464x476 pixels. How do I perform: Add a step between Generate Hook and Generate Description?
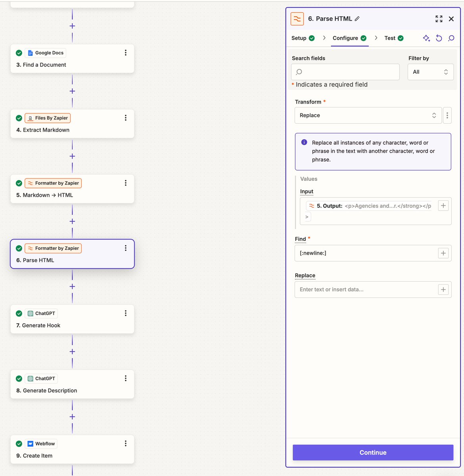pos(72,351)
